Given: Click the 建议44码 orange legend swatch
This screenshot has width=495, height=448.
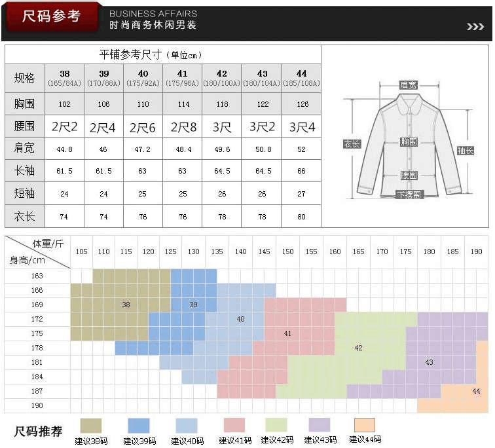Looking at the screenshot, I should (x=365, y=425).
